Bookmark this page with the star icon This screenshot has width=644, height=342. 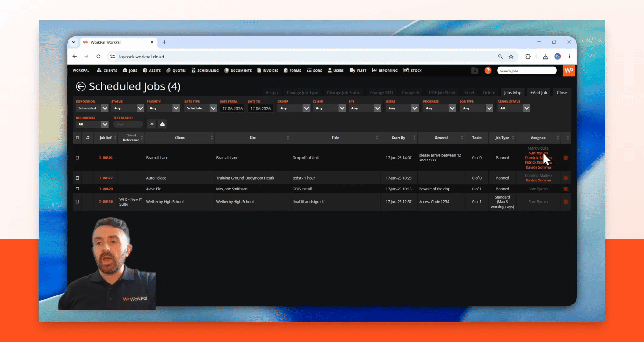(x=511, y=57)
